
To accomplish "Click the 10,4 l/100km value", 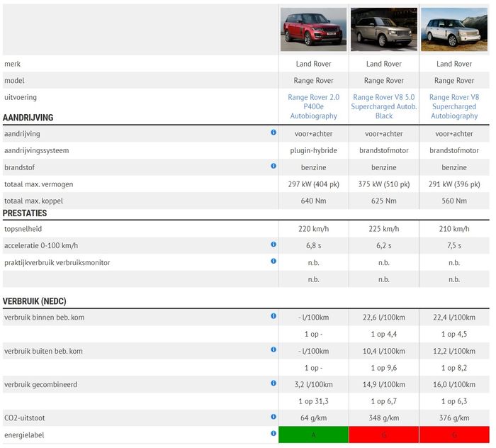I will click(384, 351).
